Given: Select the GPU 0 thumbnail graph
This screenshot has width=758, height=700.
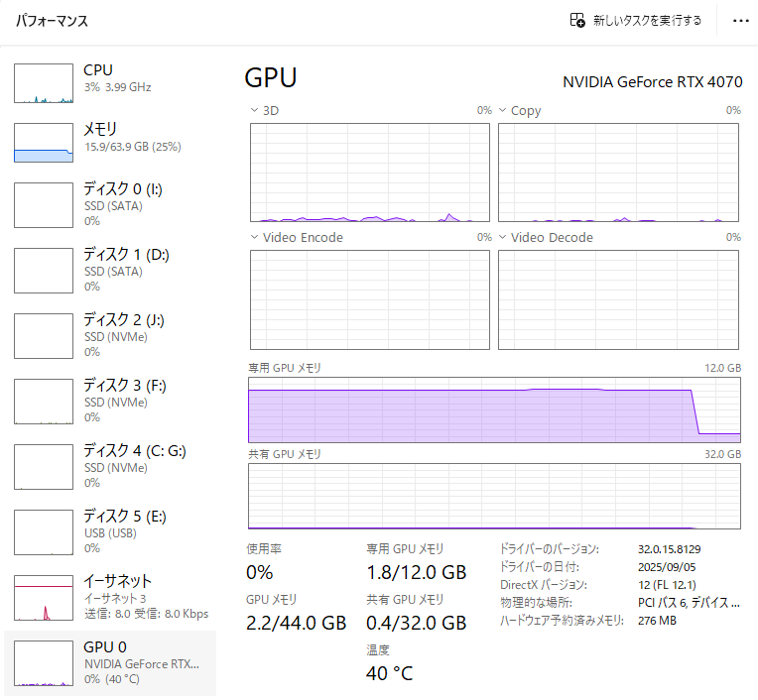Looking at the screenshot, I should 44,662.
